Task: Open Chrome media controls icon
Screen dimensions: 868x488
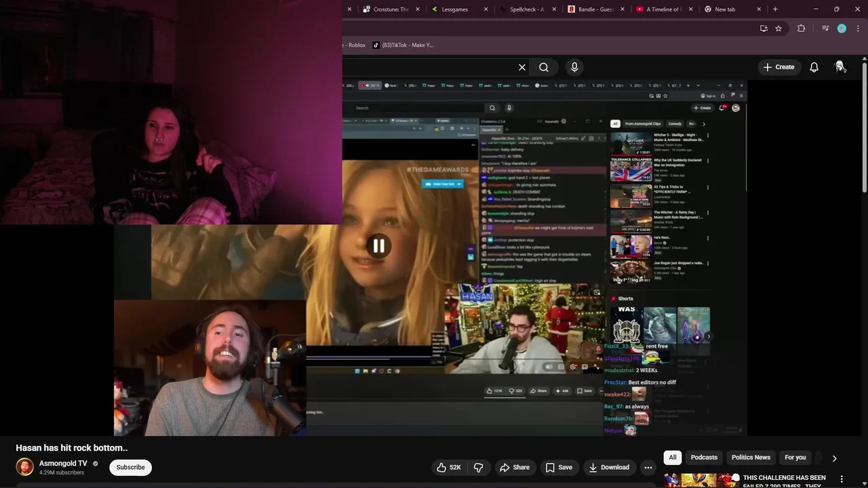Action: (x=825, y=28)
